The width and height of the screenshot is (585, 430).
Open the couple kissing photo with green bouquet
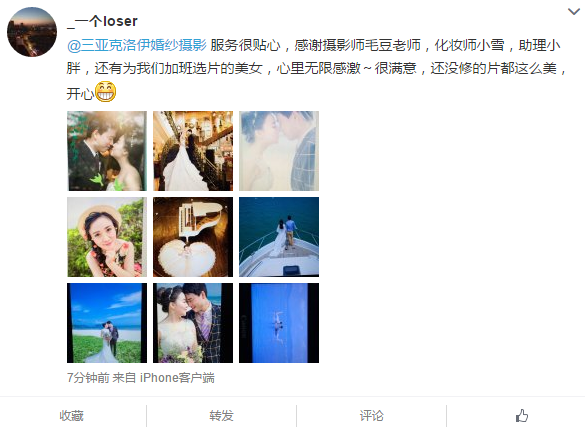(x=107, y=151)
